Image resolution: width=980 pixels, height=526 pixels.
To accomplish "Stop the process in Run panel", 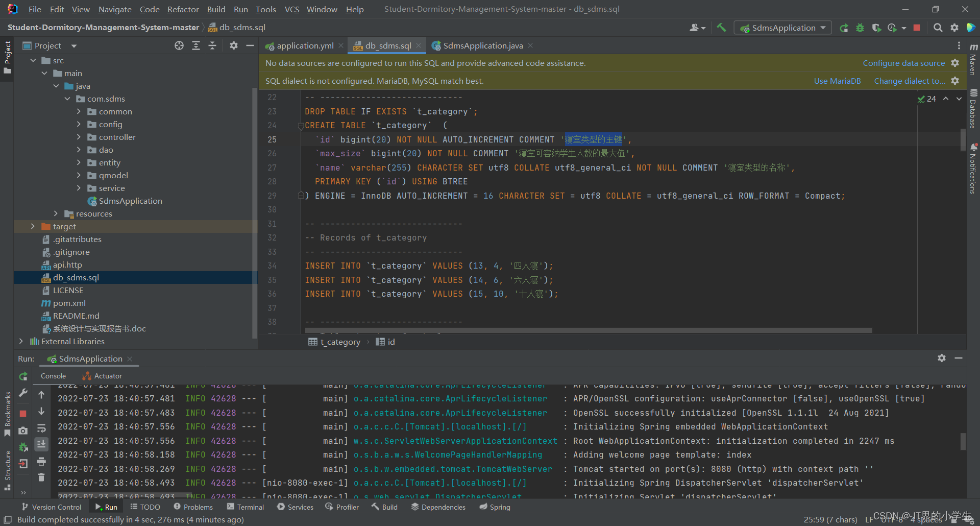I will 23,413.
